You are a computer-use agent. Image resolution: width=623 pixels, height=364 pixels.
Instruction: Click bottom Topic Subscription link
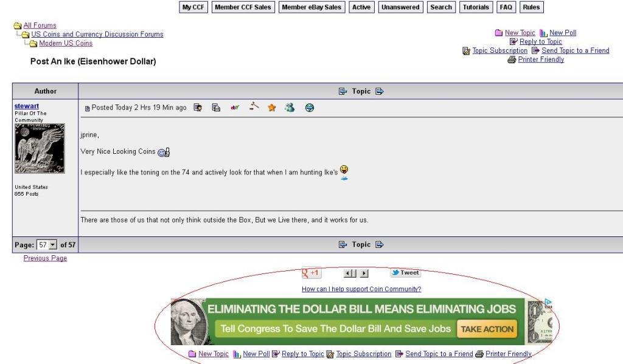364,354
